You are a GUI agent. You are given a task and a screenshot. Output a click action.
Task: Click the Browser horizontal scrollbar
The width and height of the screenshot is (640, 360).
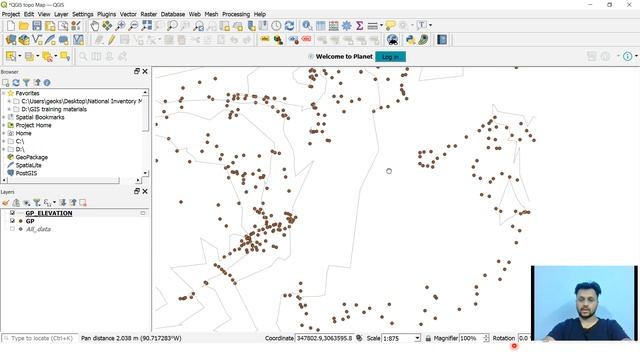[63, 180]
